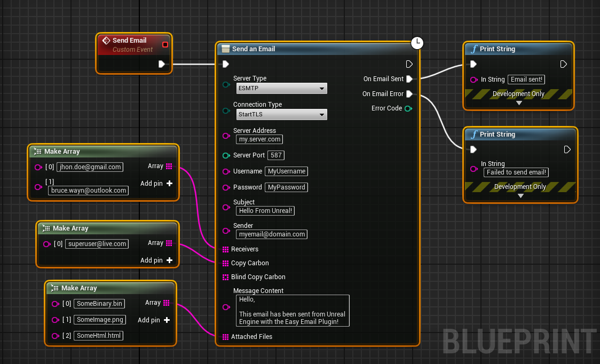Click the Receivers array pin

[225, 249]
